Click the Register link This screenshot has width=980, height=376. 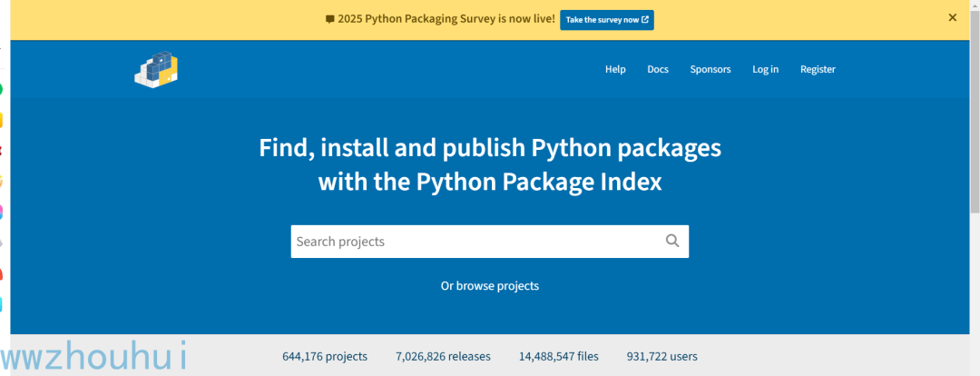point(818,69)
